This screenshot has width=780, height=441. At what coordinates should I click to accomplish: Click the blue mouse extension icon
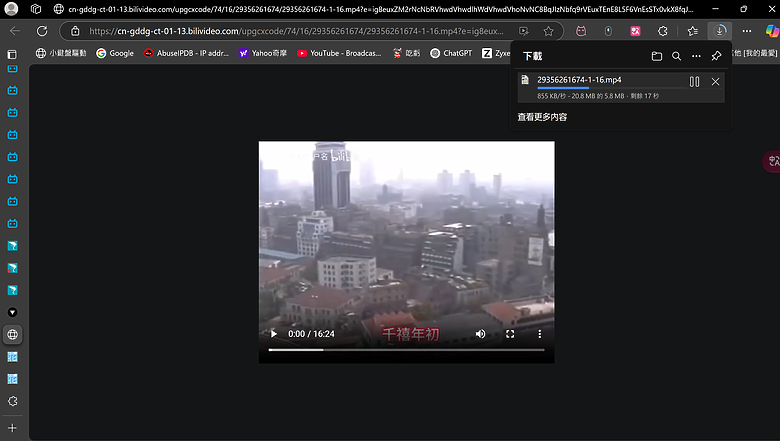[x=608, y=31]
